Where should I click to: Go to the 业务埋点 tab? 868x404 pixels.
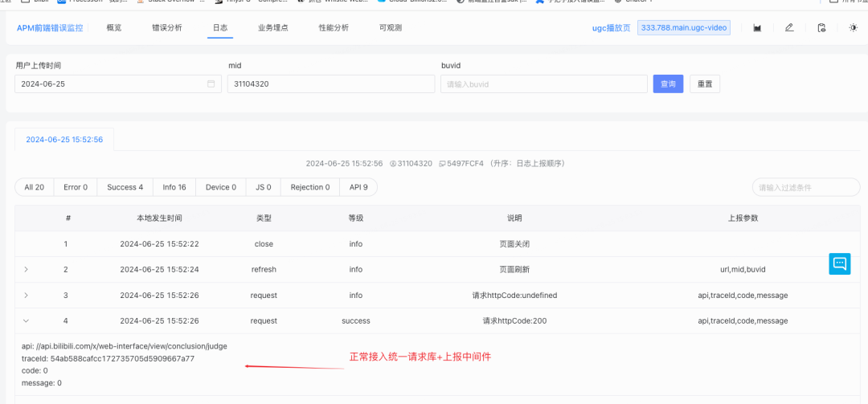click(273, 27)
